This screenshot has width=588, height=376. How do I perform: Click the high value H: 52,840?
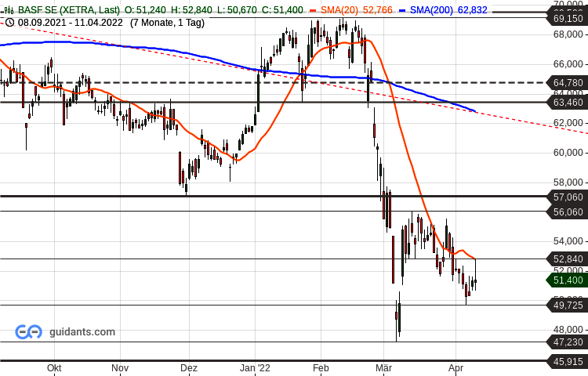[x=191, y=9]
